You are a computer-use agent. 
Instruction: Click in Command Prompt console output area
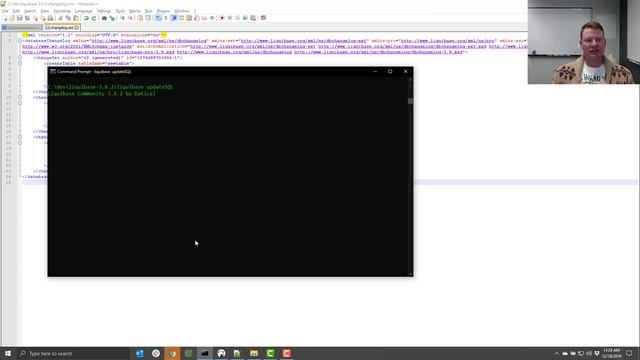228,176
